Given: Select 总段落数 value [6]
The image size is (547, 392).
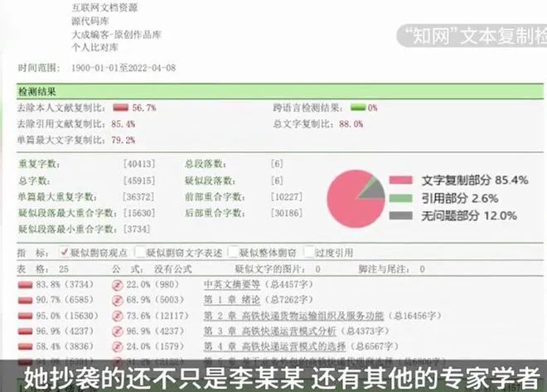Looking at the screenshot, I should [277, 164].
